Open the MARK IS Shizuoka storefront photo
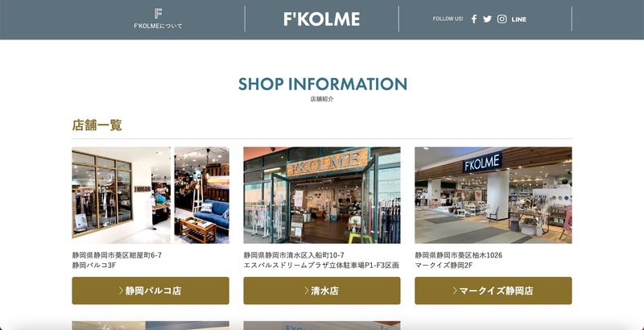This screenshot has height=330, width=644. (493, 196)
